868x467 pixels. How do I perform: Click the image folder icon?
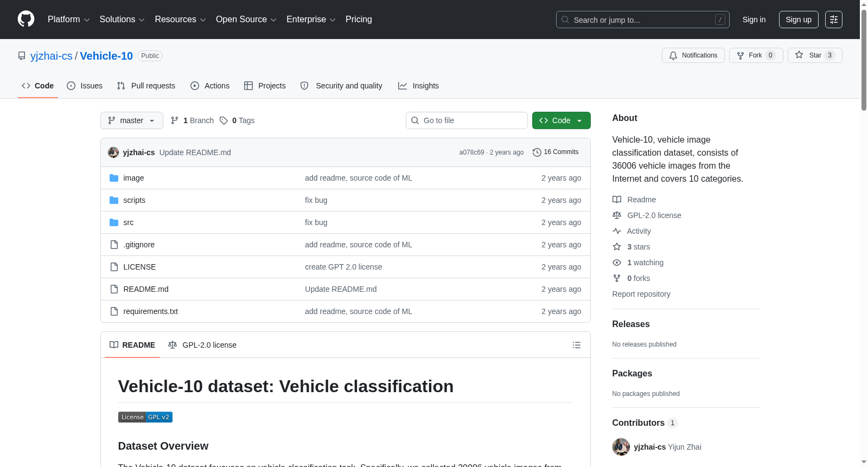click(114, 178)
